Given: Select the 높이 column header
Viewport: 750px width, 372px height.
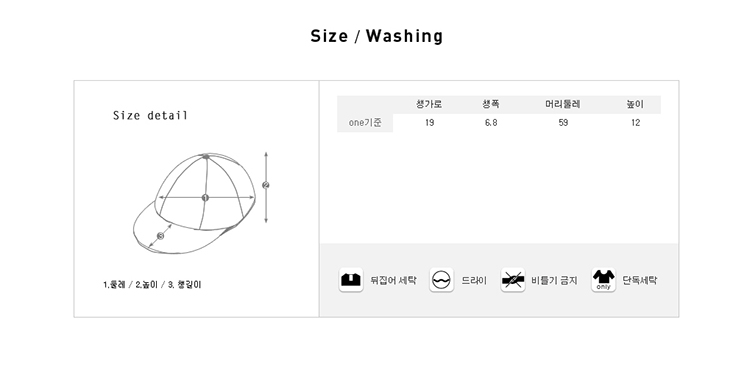Looking at the screenshot, I should pos(635,104).
